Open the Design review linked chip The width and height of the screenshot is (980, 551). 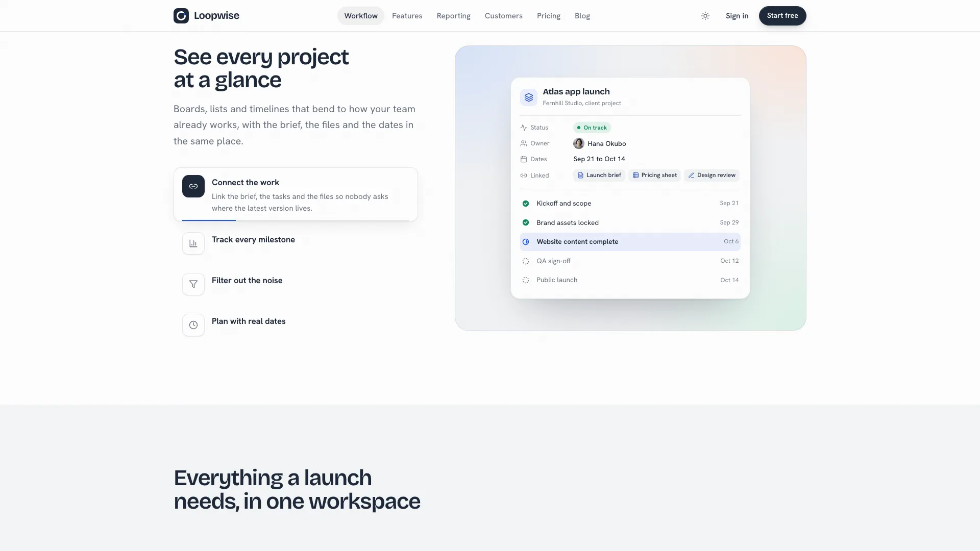pos(712,175)
